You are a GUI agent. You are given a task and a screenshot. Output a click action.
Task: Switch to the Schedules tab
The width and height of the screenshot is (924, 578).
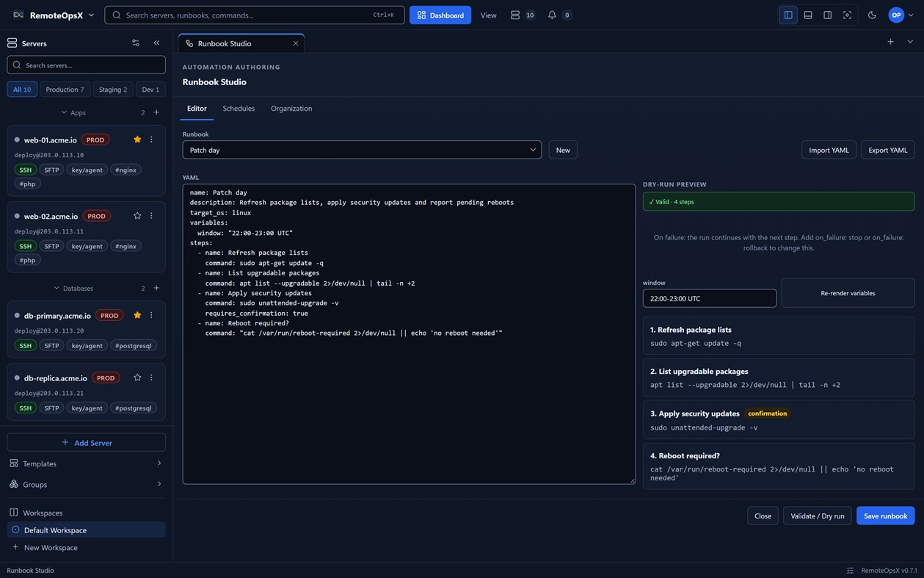point(239,108)
